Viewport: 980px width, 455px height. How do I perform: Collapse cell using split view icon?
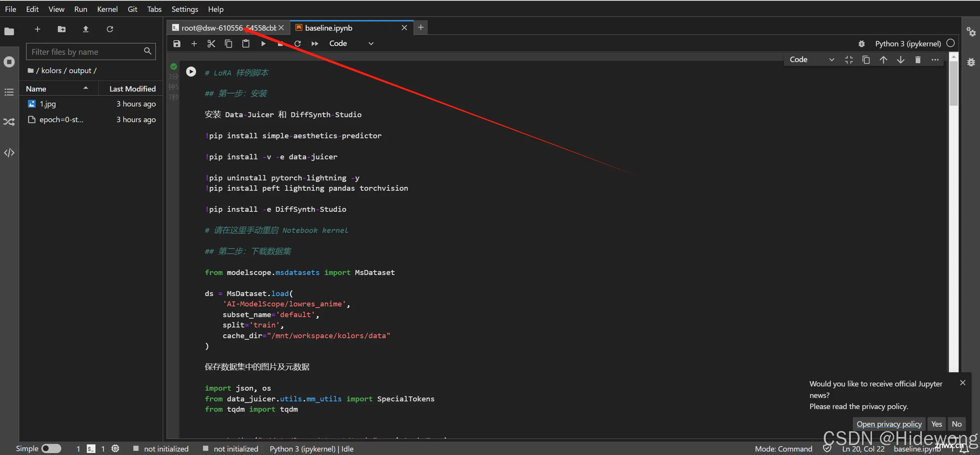point(849,60)
